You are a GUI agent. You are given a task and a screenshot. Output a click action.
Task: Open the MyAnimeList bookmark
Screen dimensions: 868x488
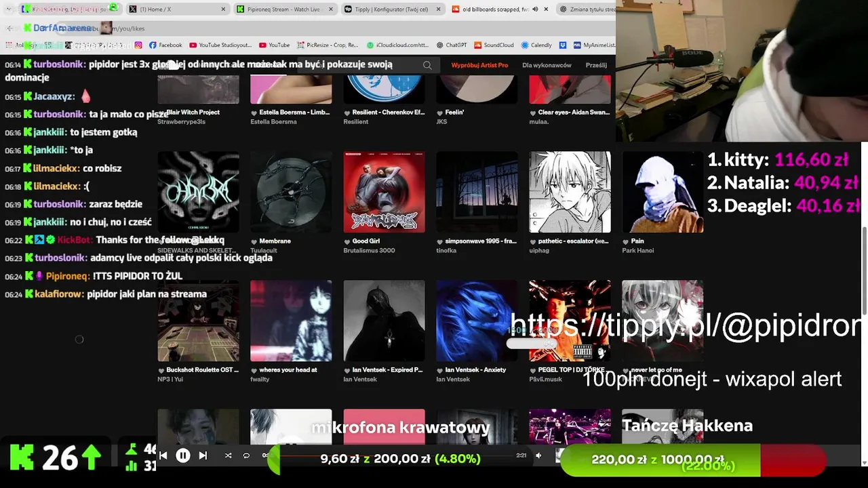point(593,45)
